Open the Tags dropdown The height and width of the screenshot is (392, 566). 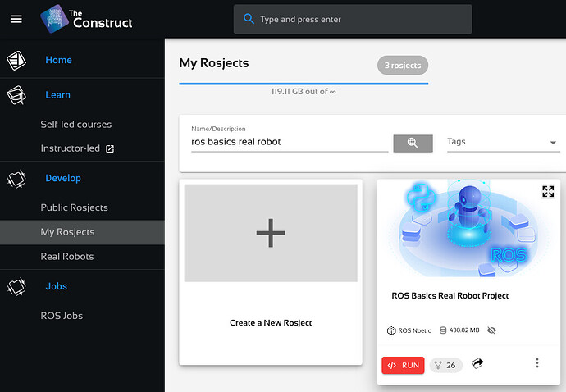point(502,142)
